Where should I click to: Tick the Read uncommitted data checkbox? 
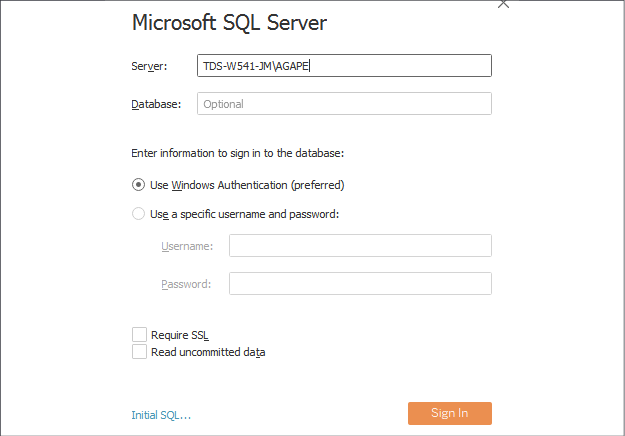click(x=139, y=352)
